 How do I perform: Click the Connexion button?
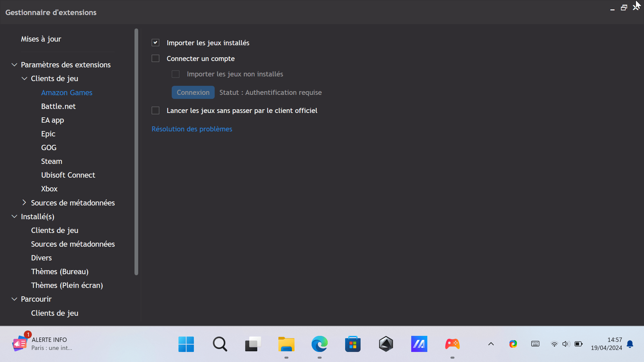193,93
